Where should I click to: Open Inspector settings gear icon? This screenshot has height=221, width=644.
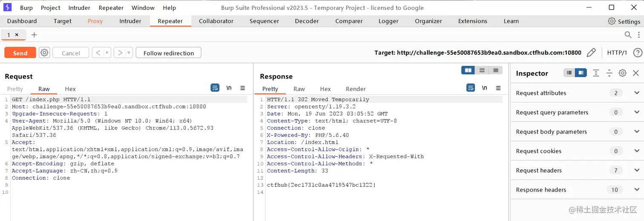click(x=622, y=73)
